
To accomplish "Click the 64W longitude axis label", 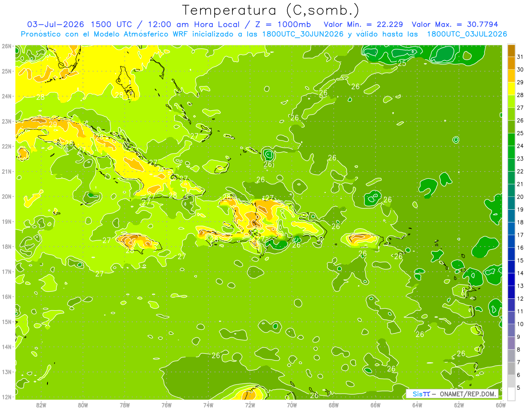I will tap(417, 405).
